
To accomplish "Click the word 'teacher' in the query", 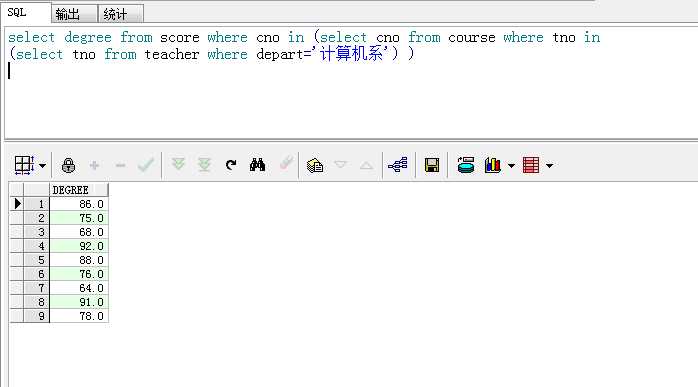I will click(171, 54).
